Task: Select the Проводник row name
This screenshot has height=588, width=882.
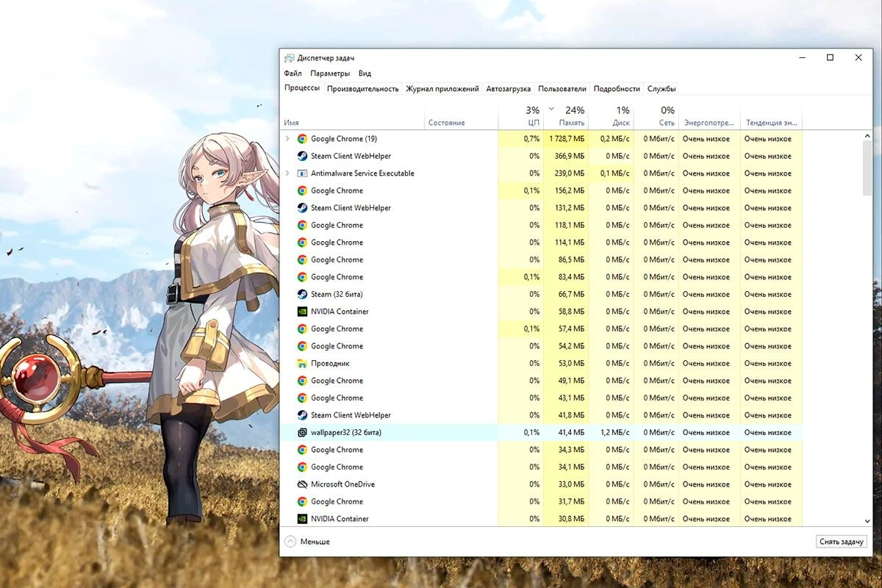Action: (330, 364)
